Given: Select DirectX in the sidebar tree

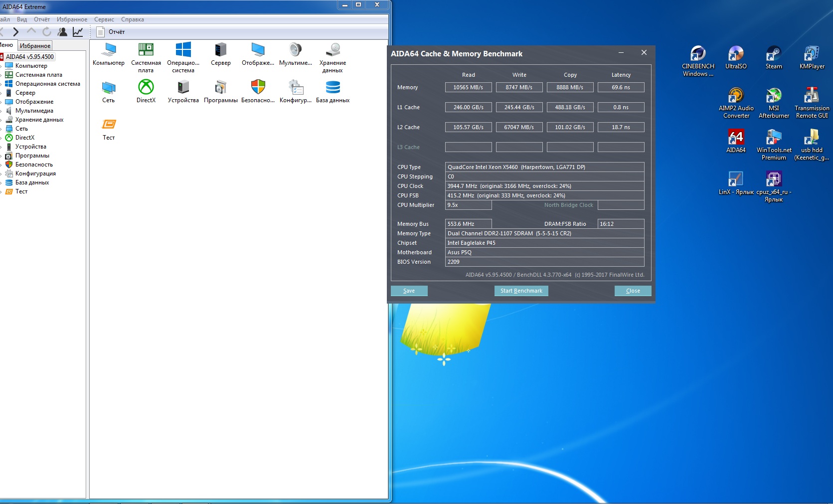Looking at the screenshot, I should (x=25, y=138).
